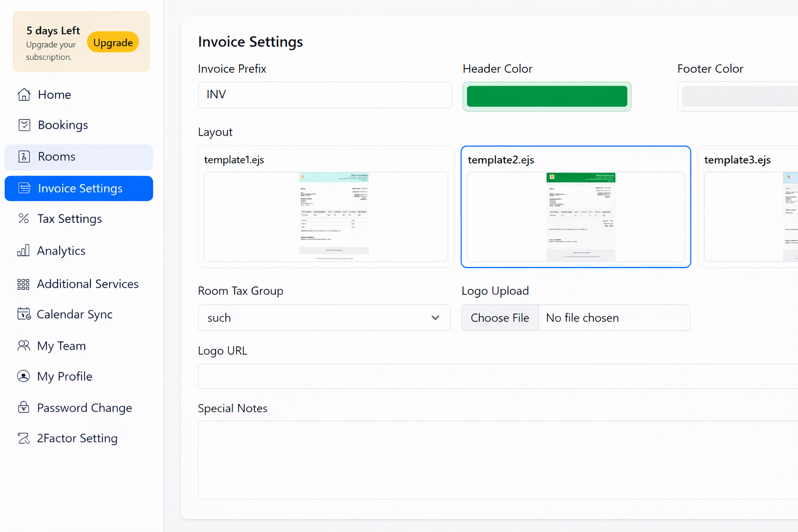Expand the 'such' tax group selector
This screenshot has height=532, width=798.
coord(323,317)
